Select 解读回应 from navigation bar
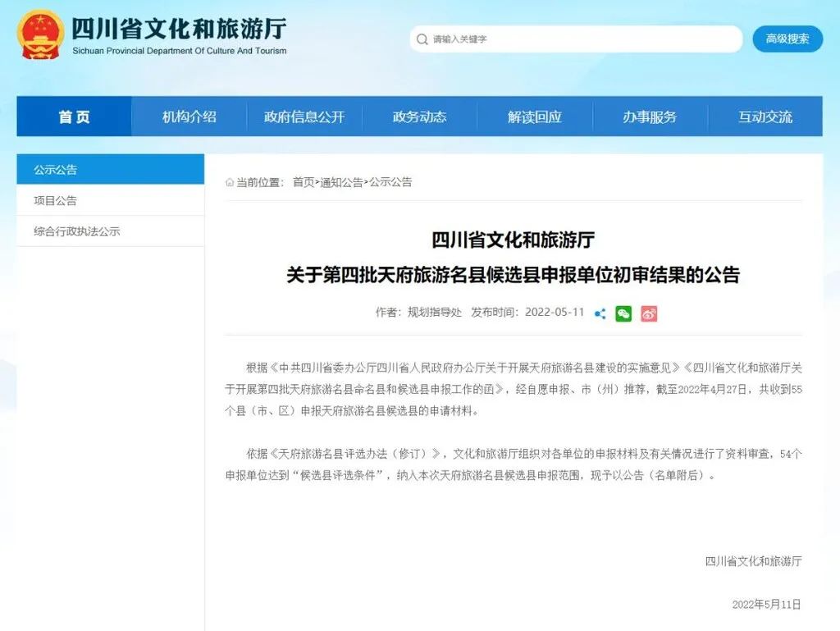Screen dimensions: 840x631 click(536, 117)
